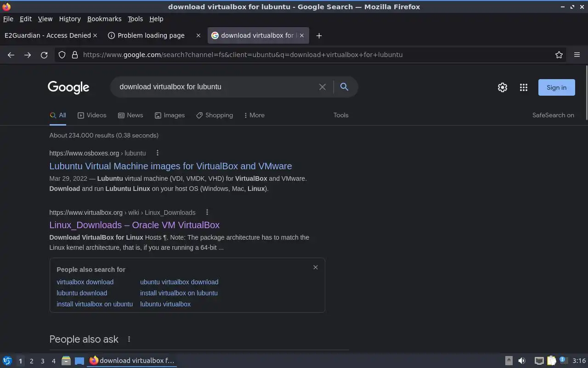The height and width of the screenshot is (368, 588).
Task: Open Lubuntu Virtual Machine images result
Action: tap(170, 166)
